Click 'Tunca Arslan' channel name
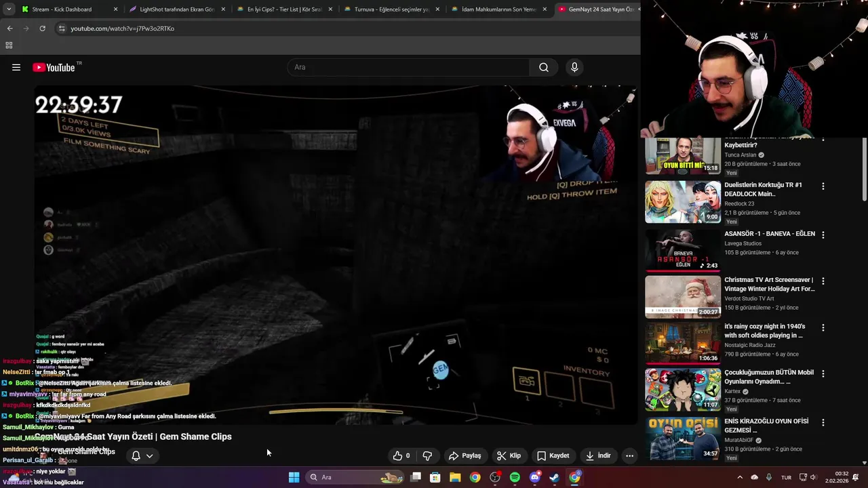 click(x=740, y=155)
